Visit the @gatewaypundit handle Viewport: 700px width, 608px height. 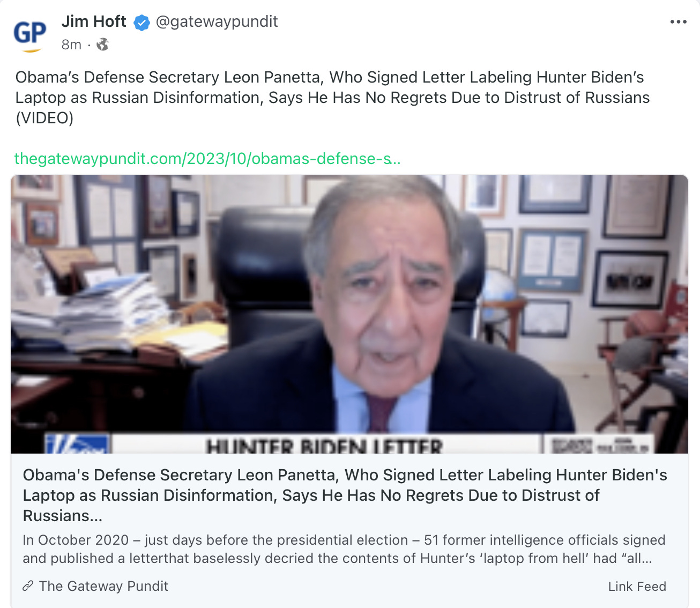[217, 21]
